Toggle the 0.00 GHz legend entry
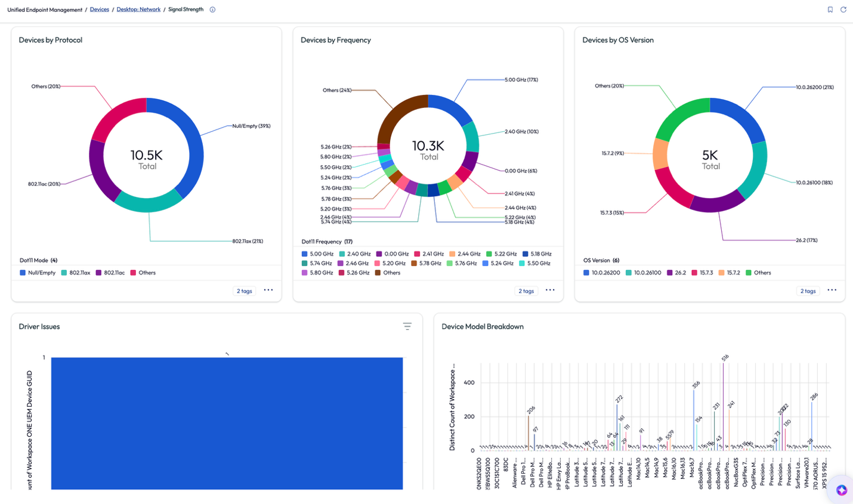853x504 pixels. pyautogui.click(x=392, y=253)
